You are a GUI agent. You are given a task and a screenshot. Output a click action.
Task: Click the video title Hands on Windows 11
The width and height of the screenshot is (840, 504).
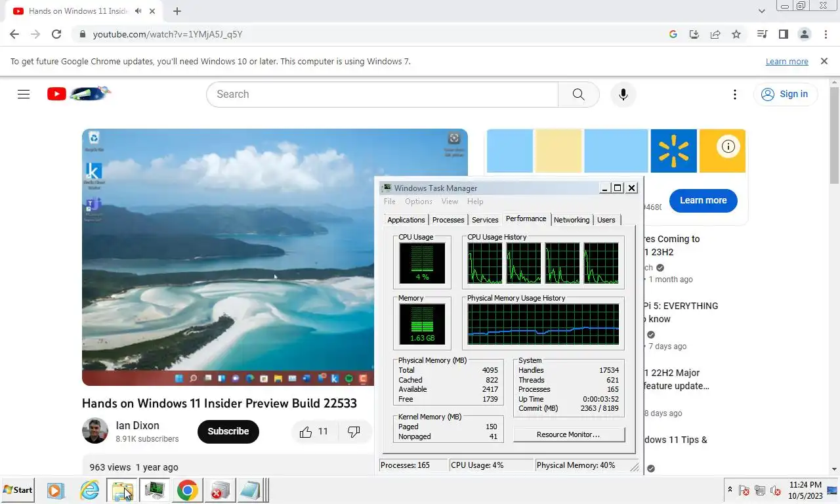[x=219, y=403]
